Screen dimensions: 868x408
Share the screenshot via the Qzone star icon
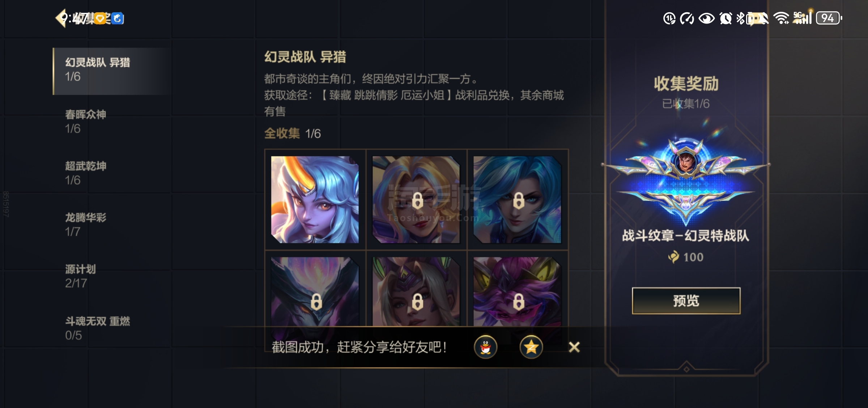coord(531,347)
